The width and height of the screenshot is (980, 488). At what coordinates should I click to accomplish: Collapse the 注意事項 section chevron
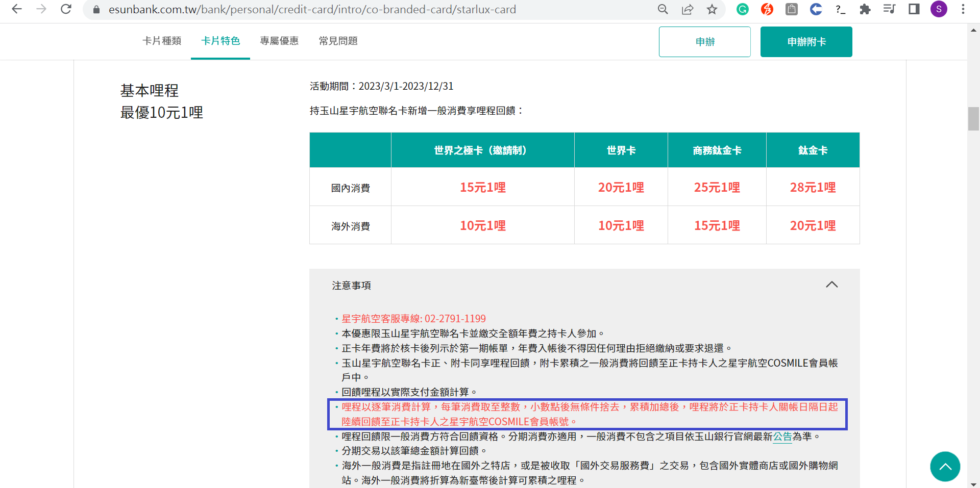tap(832, 285)
